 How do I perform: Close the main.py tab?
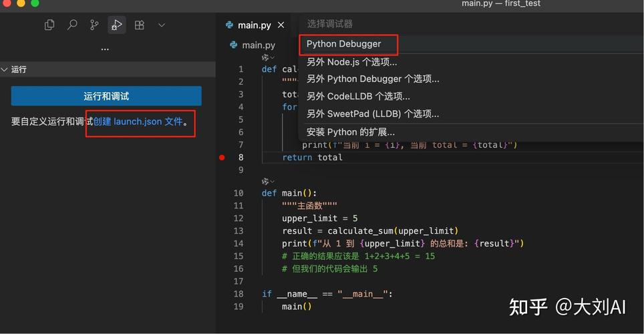[x=281, y=25]
